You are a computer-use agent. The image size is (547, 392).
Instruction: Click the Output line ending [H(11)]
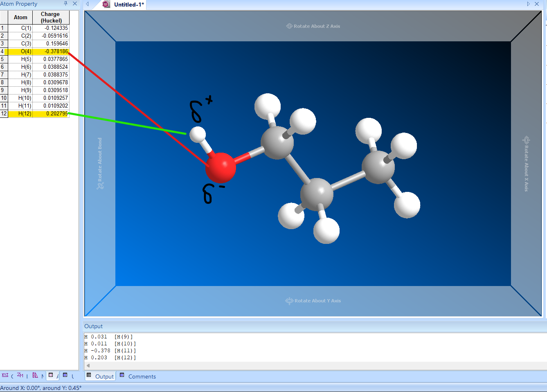tap(110, 351)
